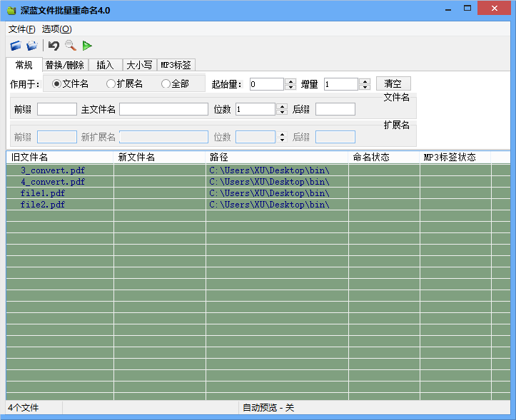This screenshot has width=516, height=420.
Task: Increase the 起始量 value with up arrow
Action: (290, 81)
